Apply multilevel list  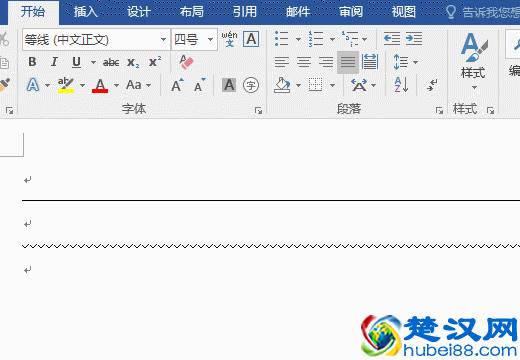coord(350,39)
